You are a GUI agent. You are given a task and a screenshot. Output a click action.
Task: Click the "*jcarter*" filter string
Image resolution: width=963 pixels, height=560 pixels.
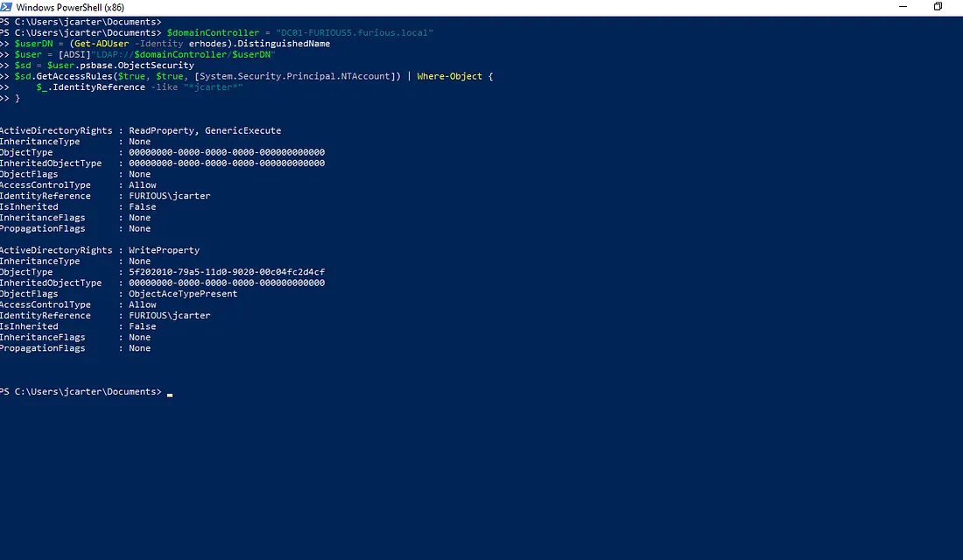click(213, 87)
